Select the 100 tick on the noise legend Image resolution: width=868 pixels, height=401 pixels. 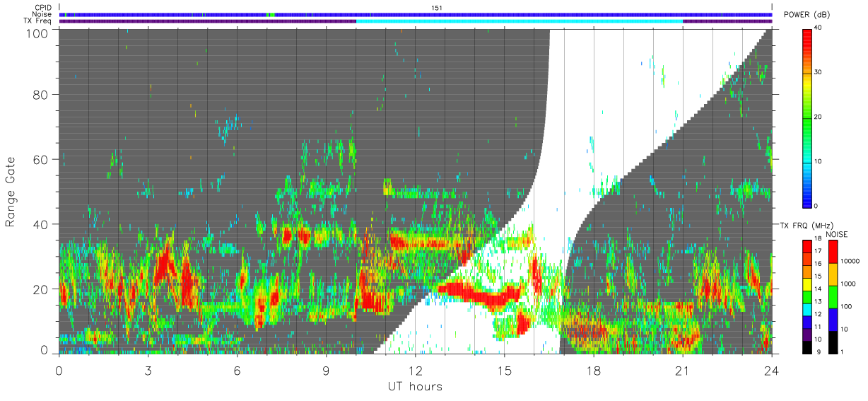click(x=846, y=307)
